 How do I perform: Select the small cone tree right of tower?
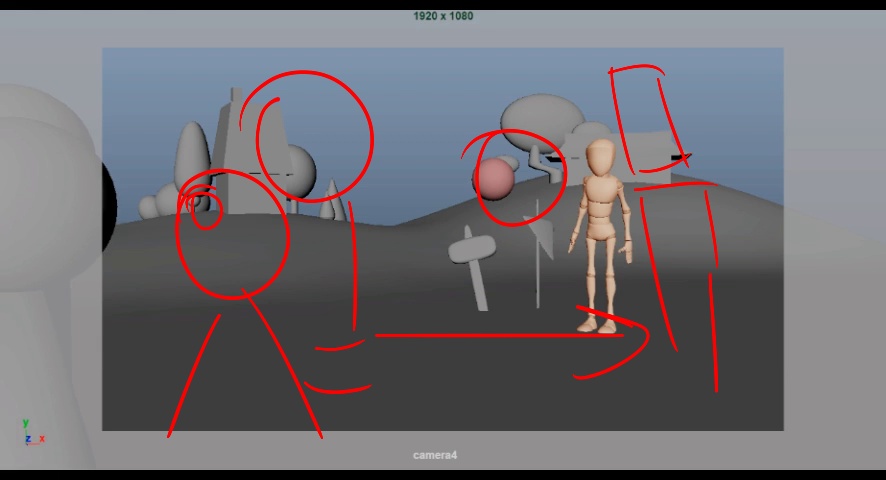[x=332, y=200]
